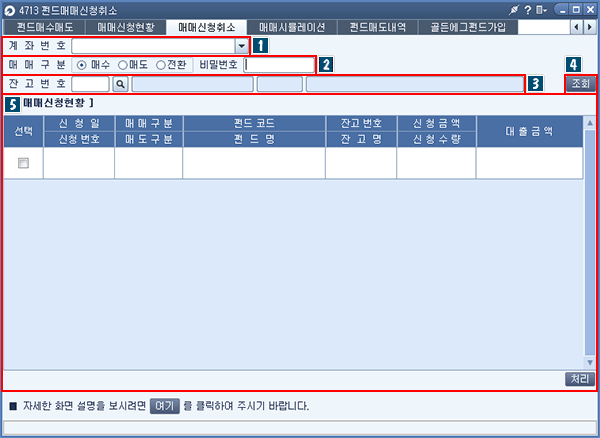
Task: Go to the 매매시뮬레이션 tab
Action: [292, 28]
